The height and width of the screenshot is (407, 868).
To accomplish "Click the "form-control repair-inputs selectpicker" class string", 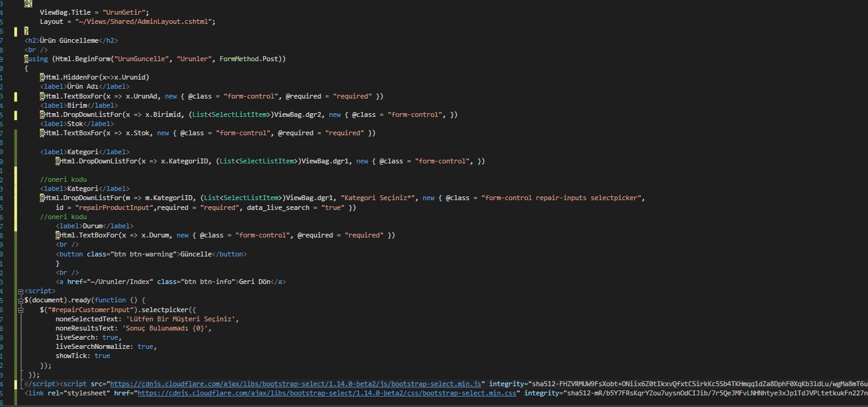I will (561, 198).
